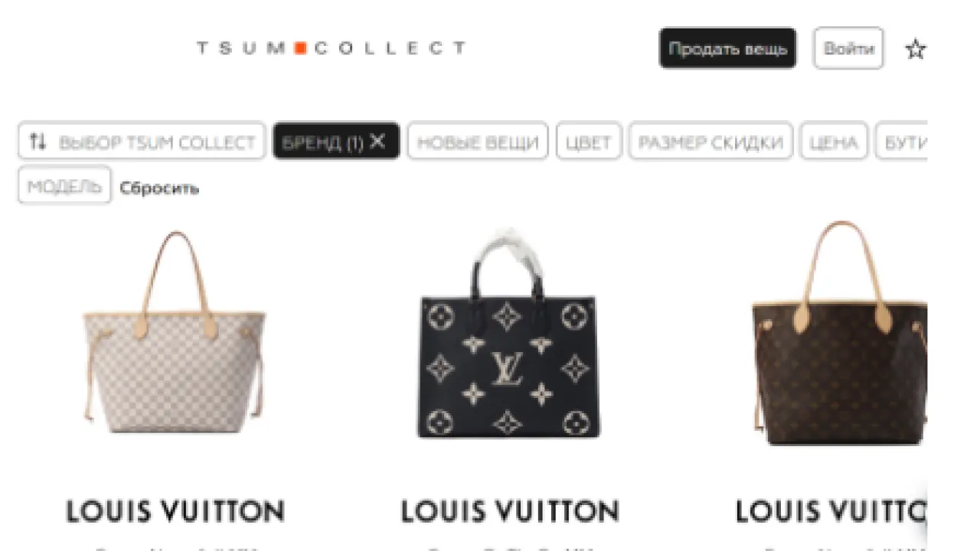980x551 pixels.
Task: Open the checkered Neverfull bag thumbnail
Action: click(x=175, y=332)
